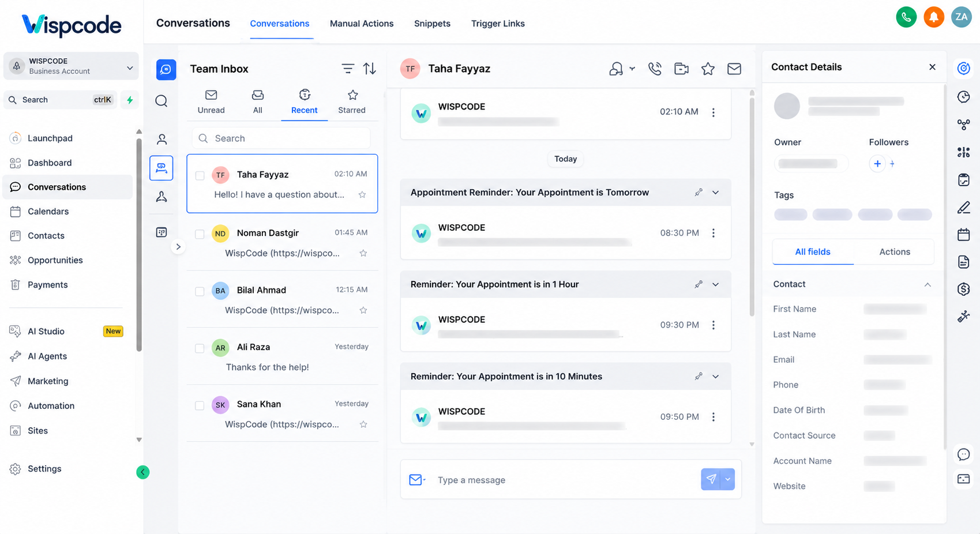
Task: Toggle star on Bilal Ahmad row
Action: point(363,310)
